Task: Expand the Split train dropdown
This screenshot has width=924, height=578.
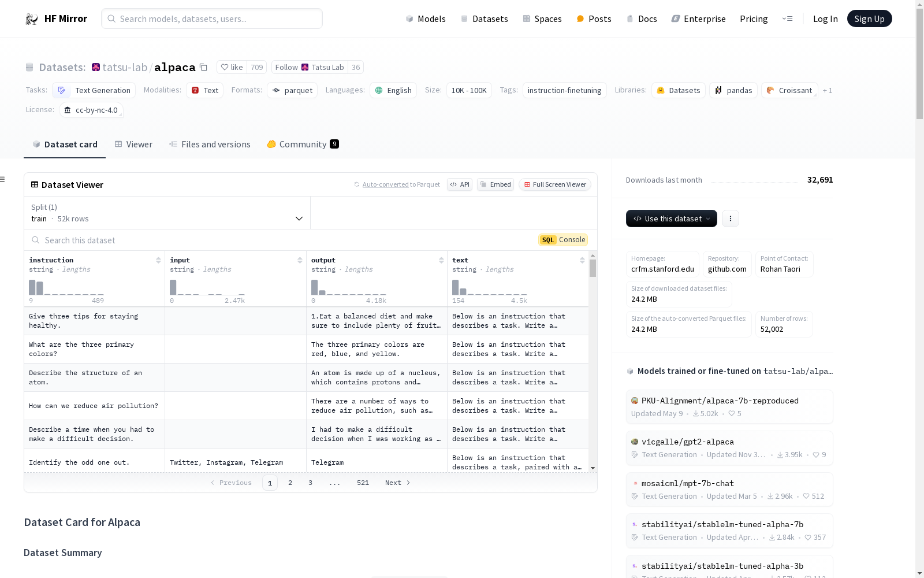Action: [x=167, y=213]
